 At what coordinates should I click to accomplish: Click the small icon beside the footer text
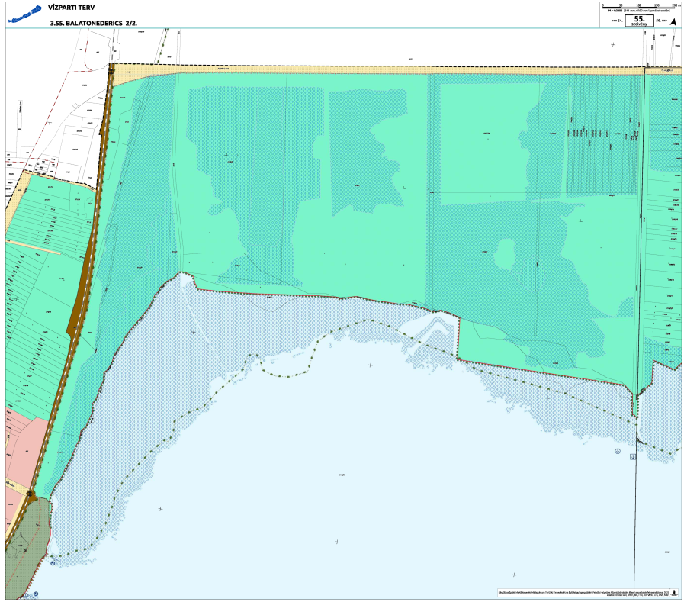point(675,591)
